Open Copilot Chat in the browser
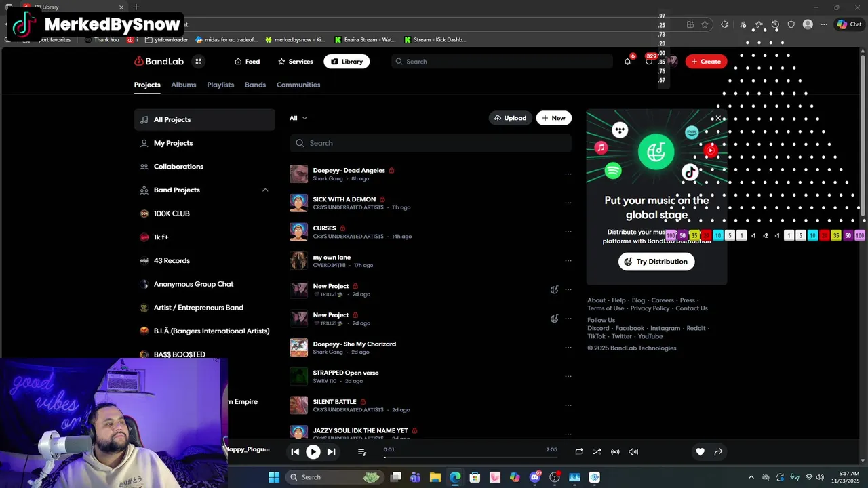 pos(849,24)
